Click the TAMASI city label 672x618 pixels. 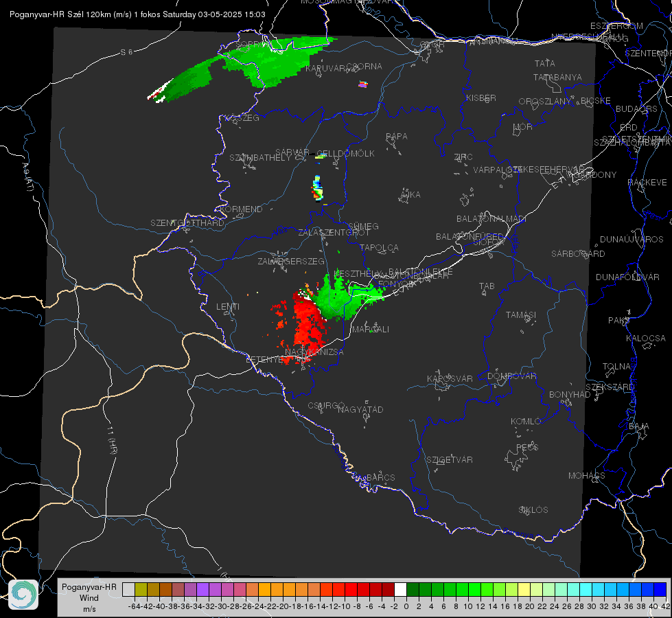pos(521,314)
